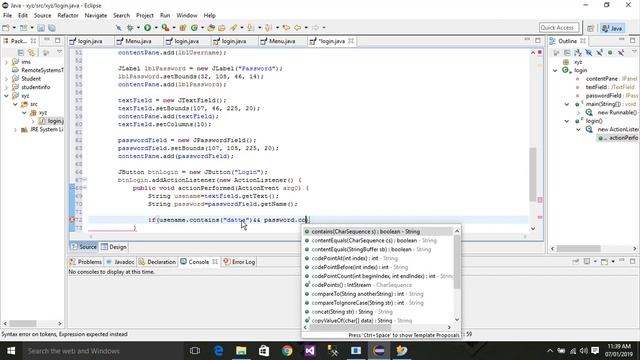Click the Debug bug icon
The height and width of the screenshot is (360, 640).
click(130, 27)
